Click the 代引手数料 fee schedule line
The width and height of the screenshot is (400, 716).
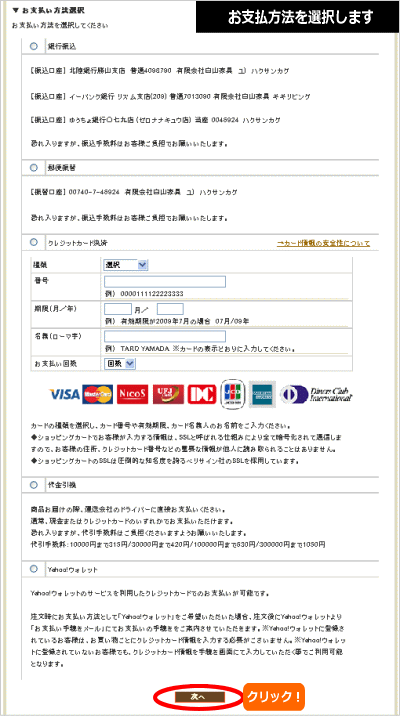(x=178, y=545)
